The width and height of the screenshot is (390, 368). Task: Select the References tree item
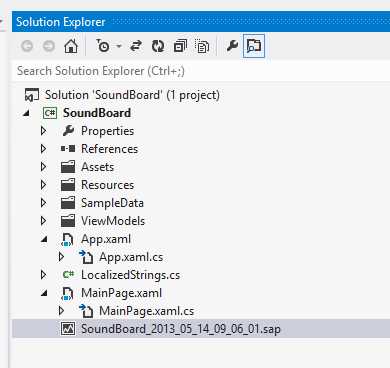point(109,149)
